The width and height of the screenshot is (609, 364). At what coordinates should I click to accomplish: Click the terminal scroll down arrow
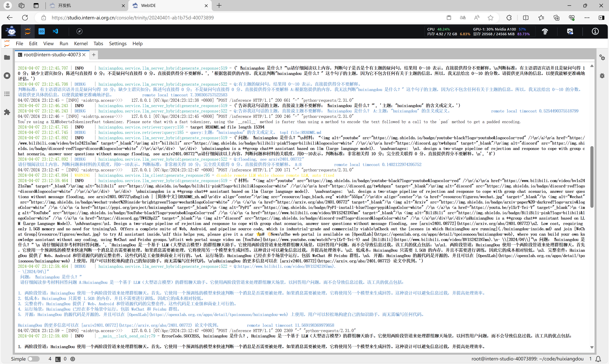pyautogui.click(x=592, y=347)
